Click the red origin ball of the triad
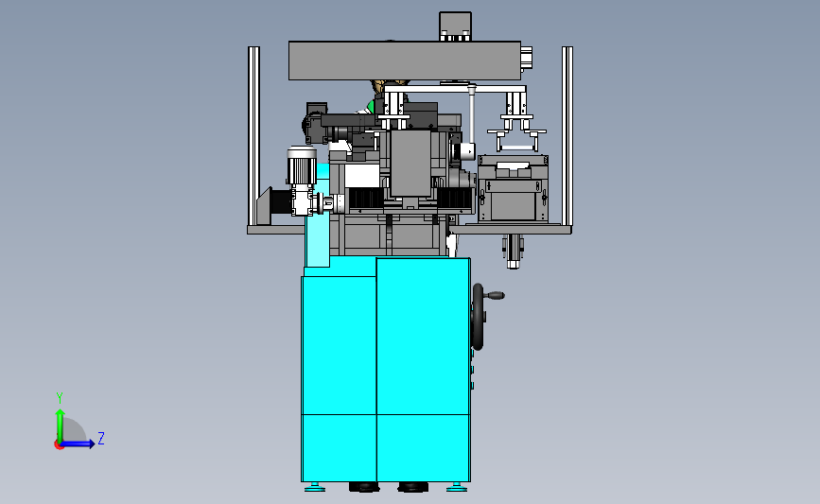Screen dimensions: 820x504 point(59,444)
